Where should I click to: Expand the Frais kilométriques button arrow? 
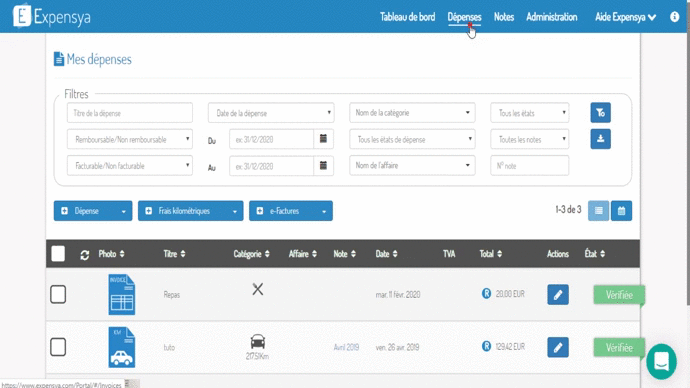pos(235,211)
